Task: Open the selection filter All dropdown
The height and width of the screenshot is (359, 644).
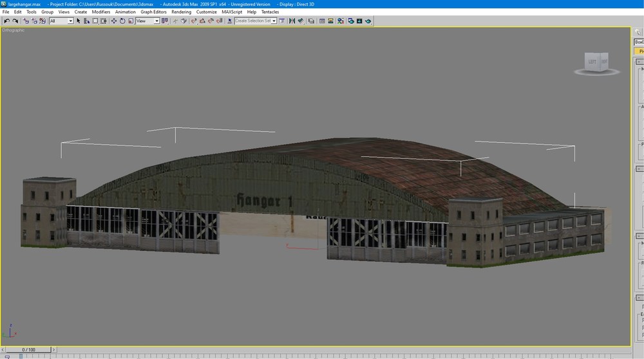Action: 61,21
